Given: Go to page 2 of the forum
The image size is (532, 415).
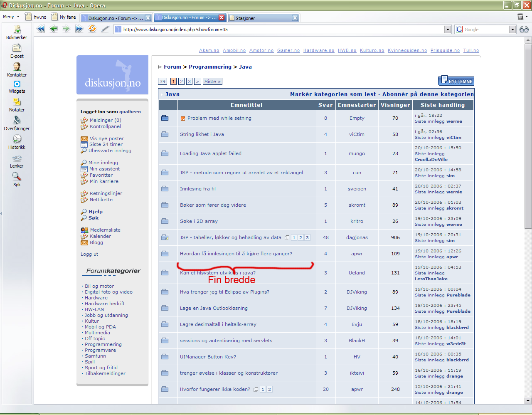Looking at the screenshot, I should [x=181, y=82].
